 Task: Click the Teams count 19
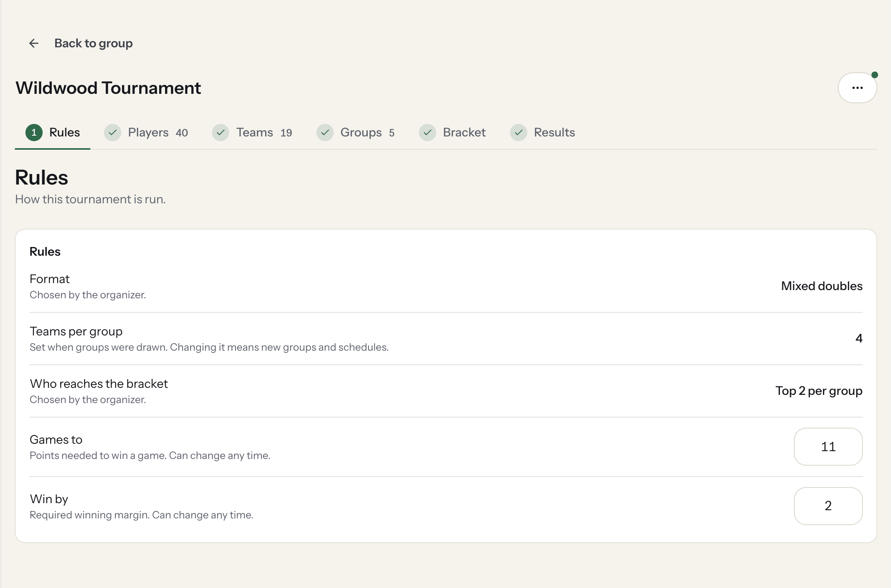tap(286, 133)
